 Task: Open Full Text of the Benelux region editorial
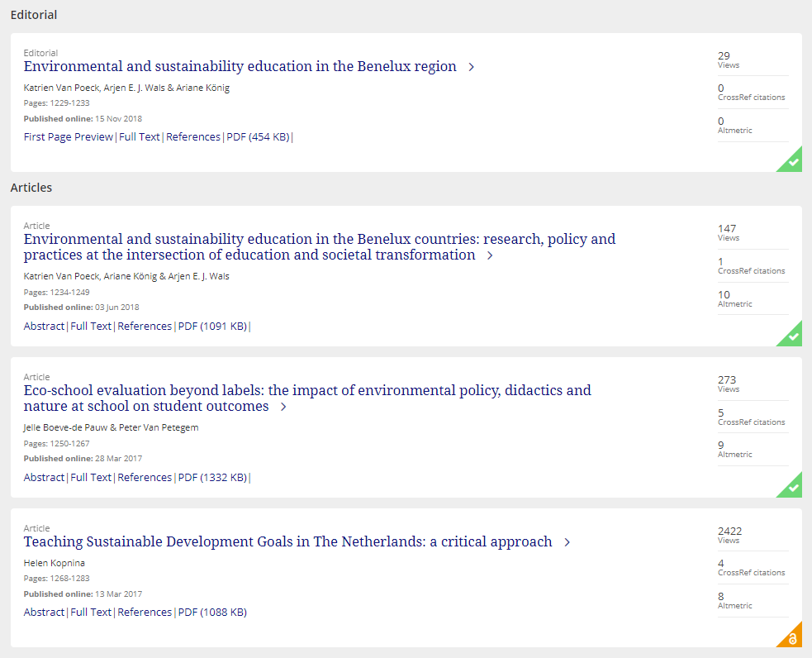[x=139, y=137]
